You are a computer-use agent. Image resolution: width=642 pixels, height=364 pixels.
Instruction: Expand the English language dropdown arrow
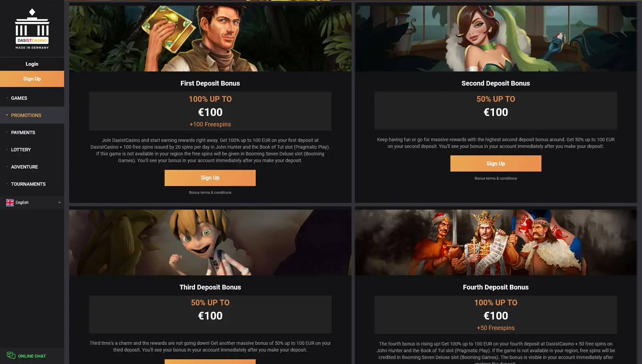click(x=59, y=203)
